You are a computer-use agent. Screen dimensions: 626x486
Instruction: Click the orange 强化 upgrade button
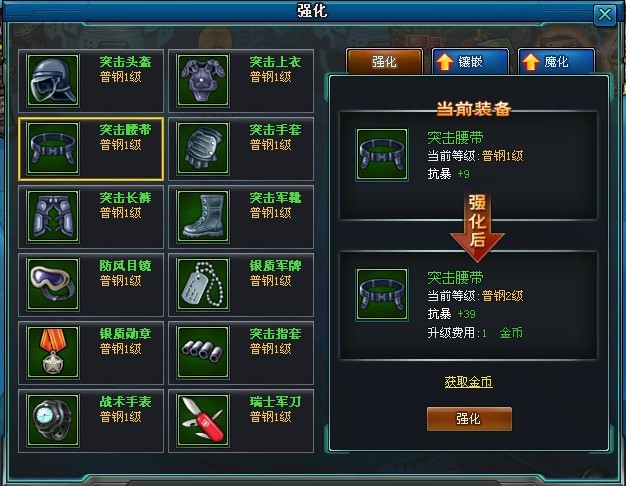[x=469, y=419]
